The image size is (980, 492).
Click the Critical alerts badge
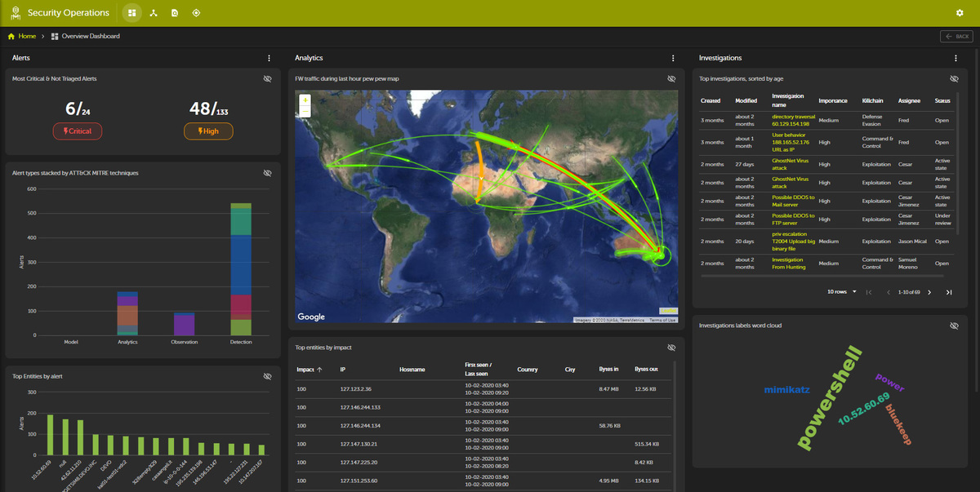point(76,131)
